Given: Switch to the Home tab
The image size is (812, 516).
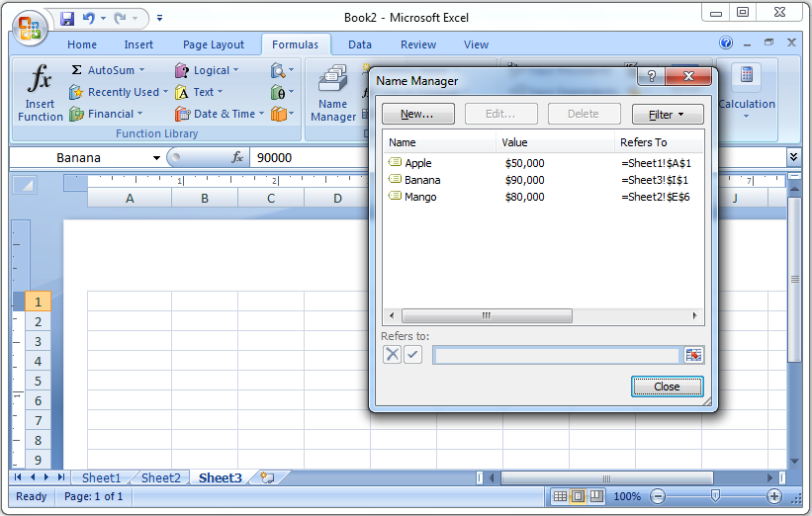Looking at the screenshot, I should click(82, 45).
